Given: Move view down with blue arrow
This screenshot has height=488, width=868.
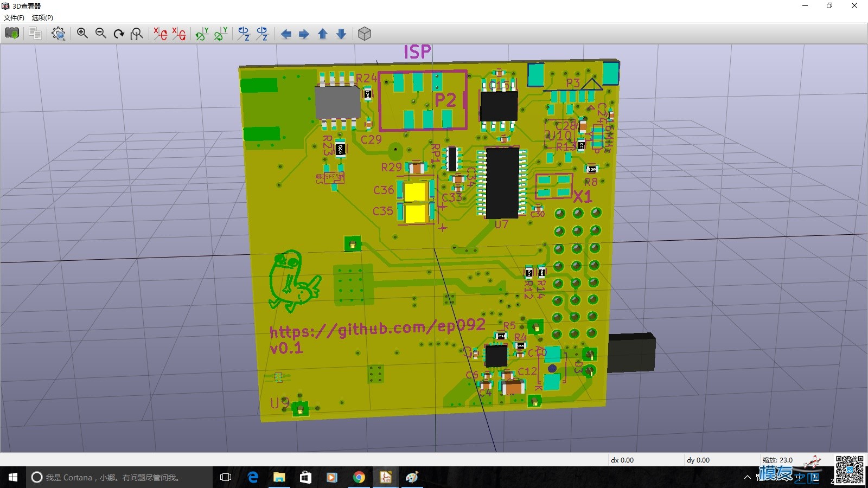Looking at the screenshot, I should pyautogui.click(x=341, y=34).
